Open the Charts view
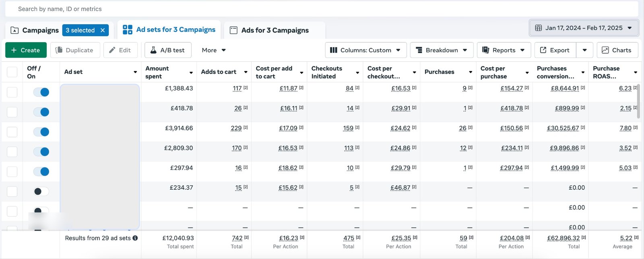The height and width of the screenshot is (259, 644). [617, 50]
